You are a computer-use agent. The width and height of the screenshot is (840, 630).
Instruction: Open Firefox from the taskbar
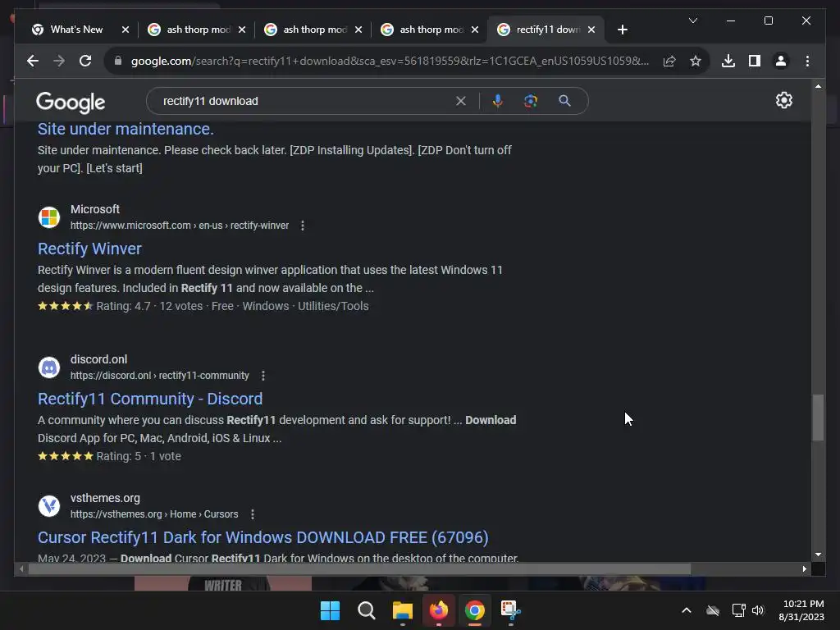[439, 610]
